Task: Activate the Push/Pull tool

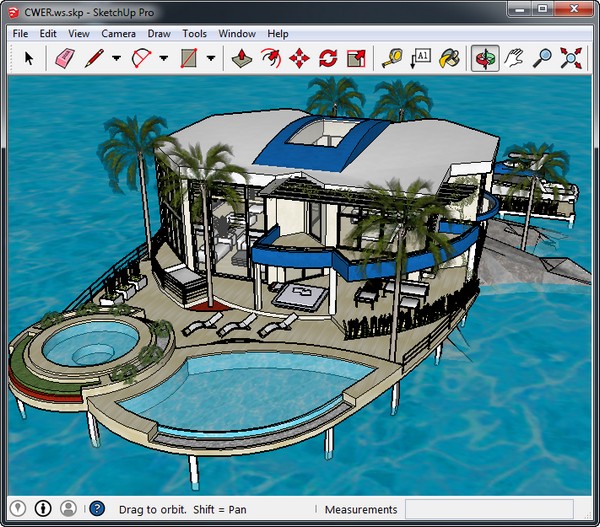Action: point(241,58)
